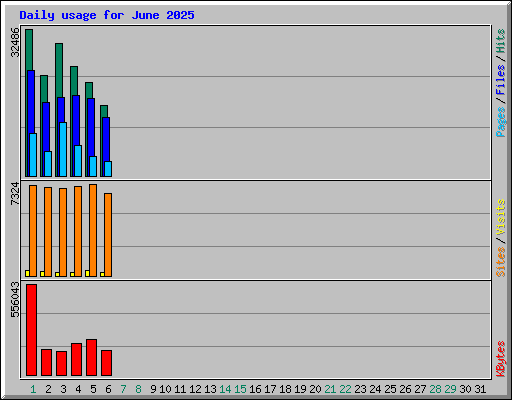Click day 19 on the x-axis
Image resolution: width=512 pixels, height=400 pixels.
point(300,389)
